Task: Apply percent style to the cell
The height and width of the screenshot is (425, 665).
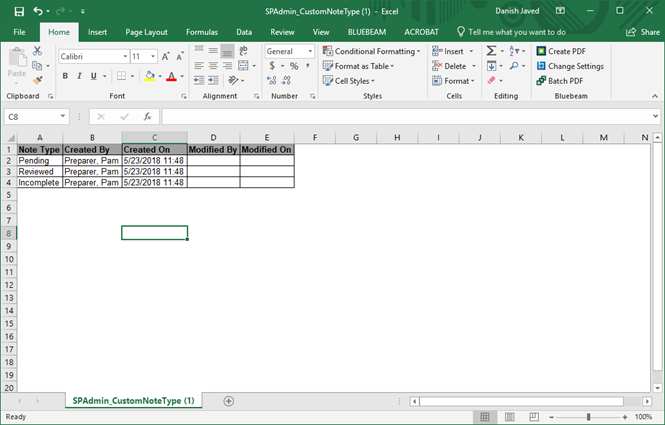Action: pos(293,66)
